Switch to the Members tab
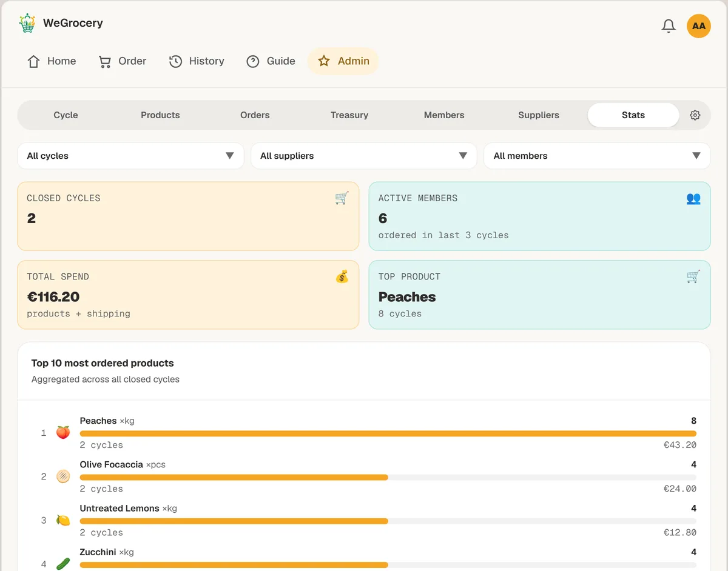Image resolution: width=728 pixels, height=571 pixels. 444,115
